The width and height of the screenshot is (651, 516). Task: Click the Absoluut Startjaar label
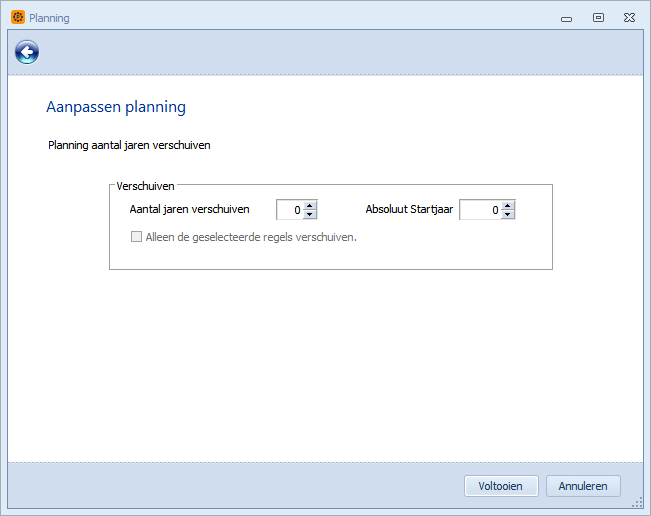coord(409,209)
